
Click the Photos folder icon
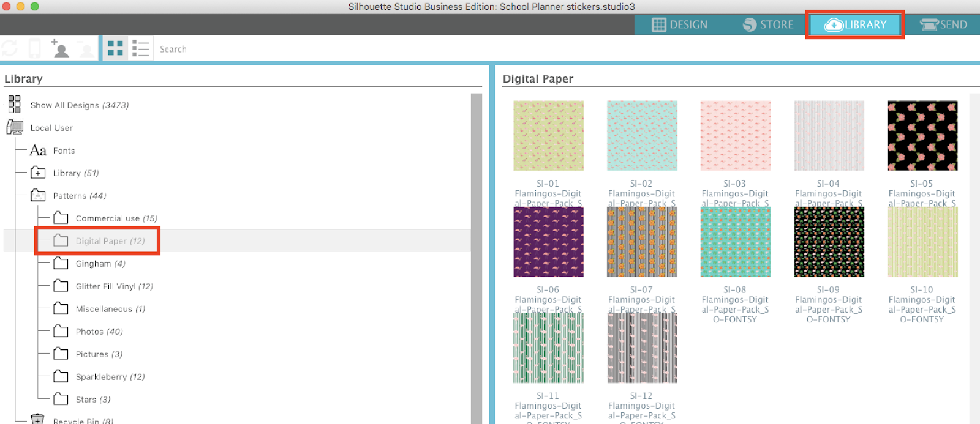coord(61,330)
